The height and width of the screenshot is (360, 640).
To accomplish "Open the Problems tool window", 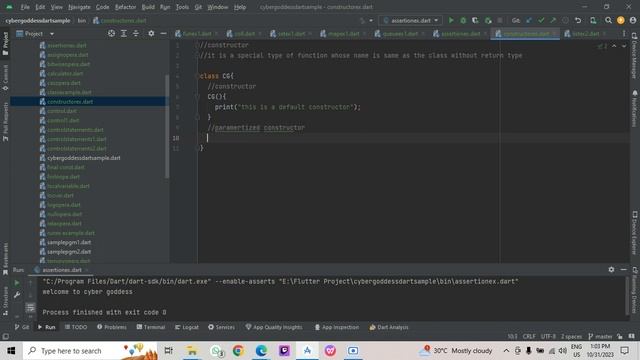I will pyautogui.click(x=112, y=327).
